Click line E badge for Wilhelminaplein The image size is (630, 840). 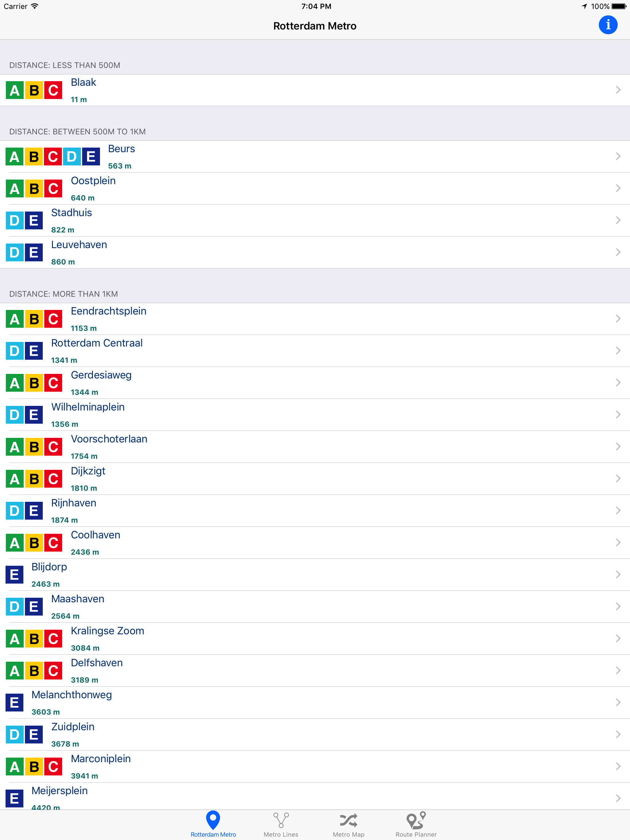pos(34,415)
